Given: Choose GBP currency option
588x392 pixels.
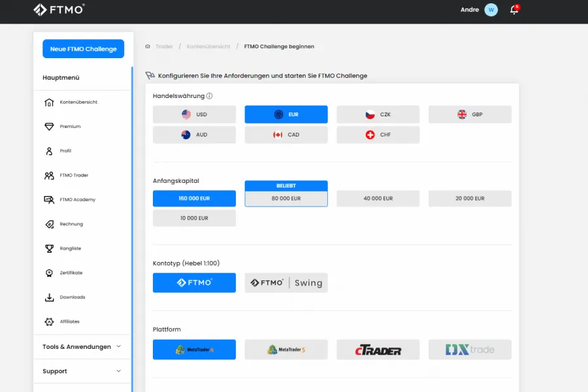Looking at the screenshot, I should [470, 114].
